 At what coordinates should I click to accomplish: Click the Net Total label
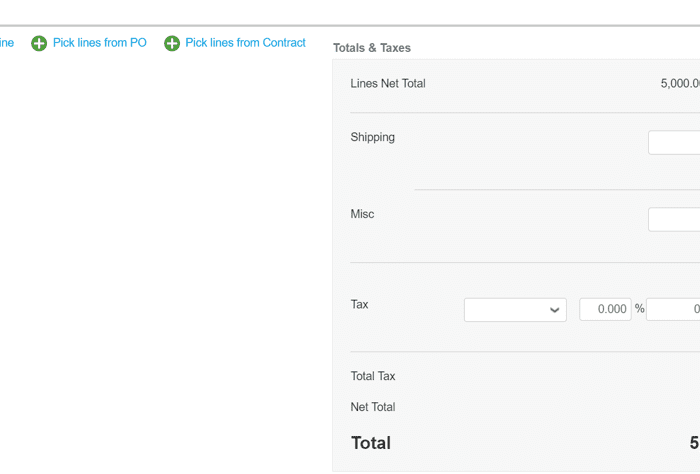point(373,407)
